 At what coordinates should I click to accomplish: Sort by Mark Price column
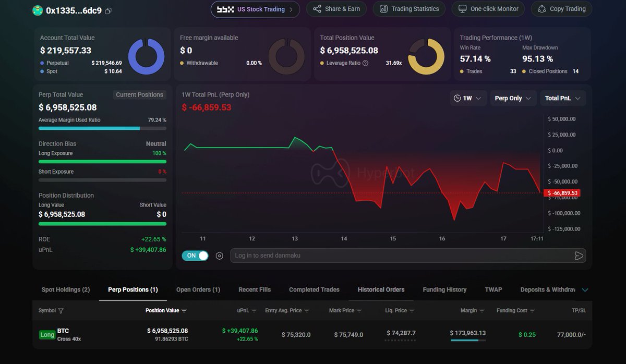(x=346, y=311)
